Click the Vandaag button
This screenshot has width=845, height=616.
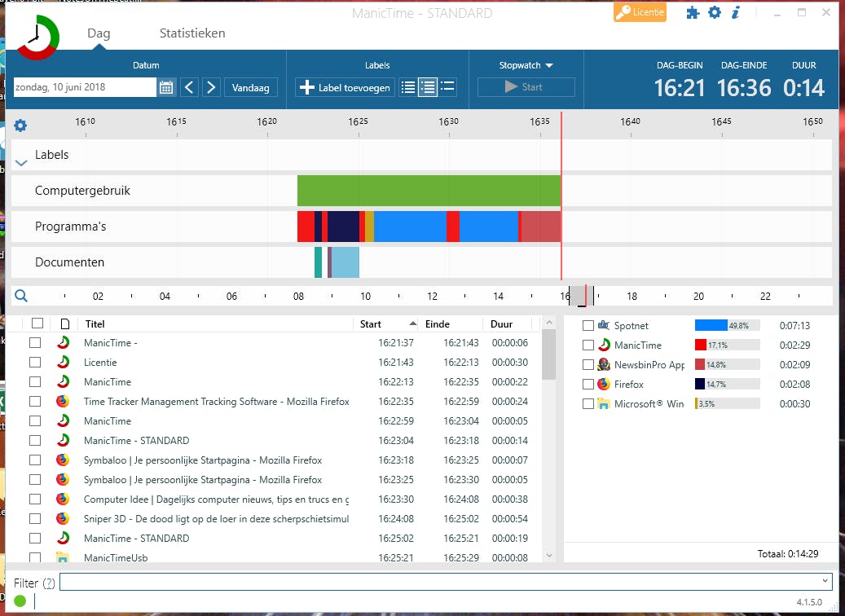pyautogui.click(x=251, y=87)
